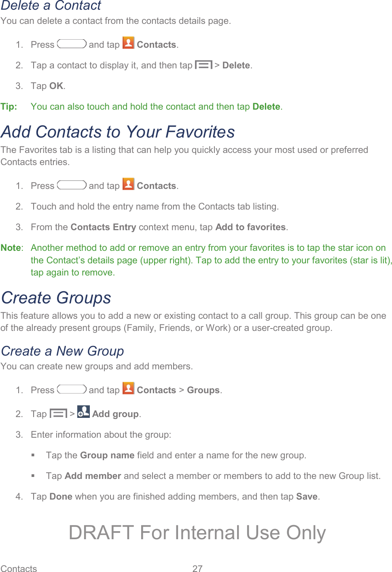Click the home key icon in Delete a Contact step 1

coord(72,44)
